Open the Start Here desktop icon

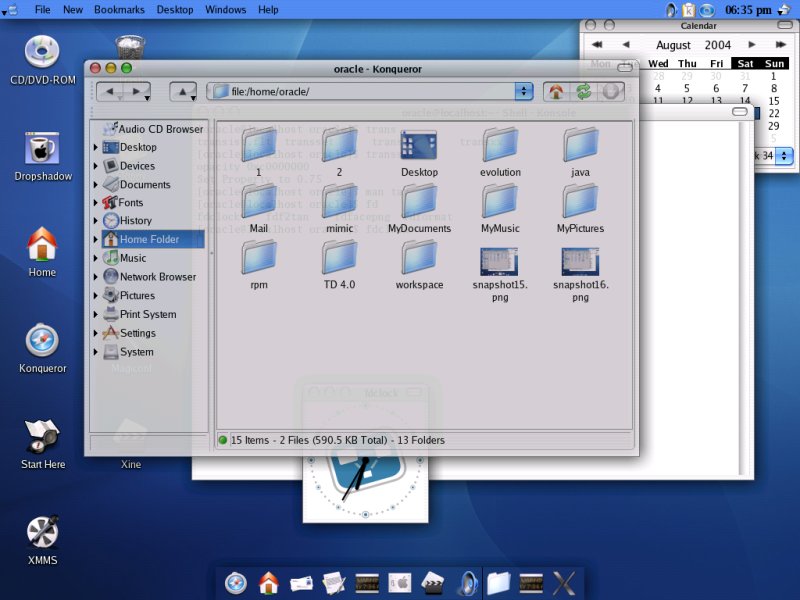(x=43, y=444)
